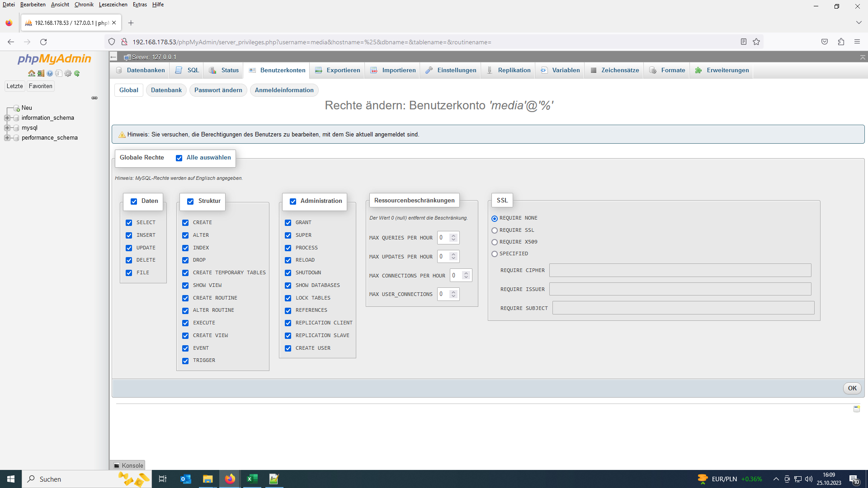The width and height of the screenshot is (868, 488).
Task: Open the Replikation tab
Action: (x=509, y=70)
